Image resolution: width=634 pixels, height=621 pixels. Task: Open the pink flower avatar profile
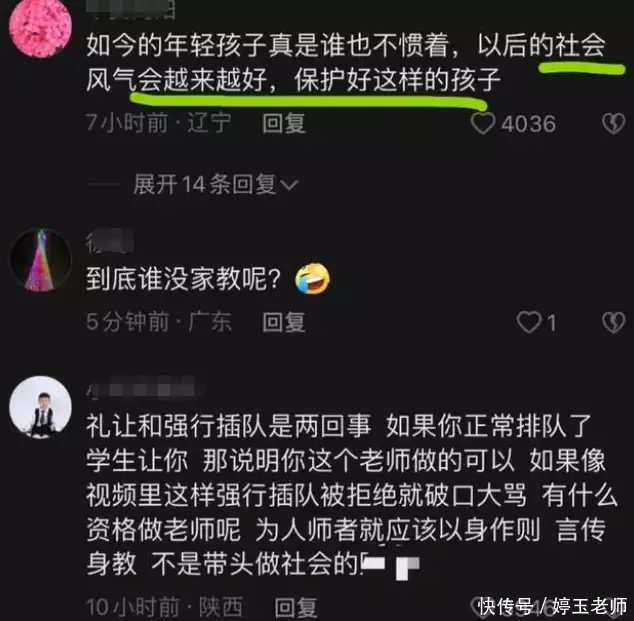tap(40, 27)
